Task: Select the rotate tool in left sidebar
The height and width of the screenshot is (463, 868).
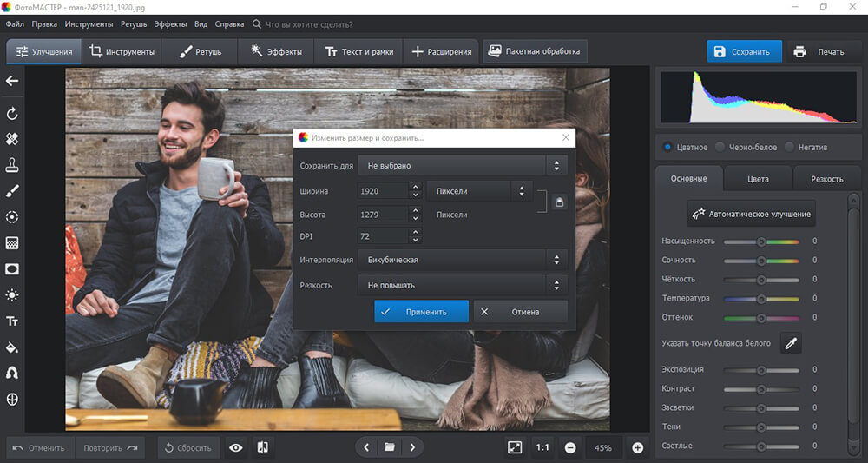Action: click(12, 114)
